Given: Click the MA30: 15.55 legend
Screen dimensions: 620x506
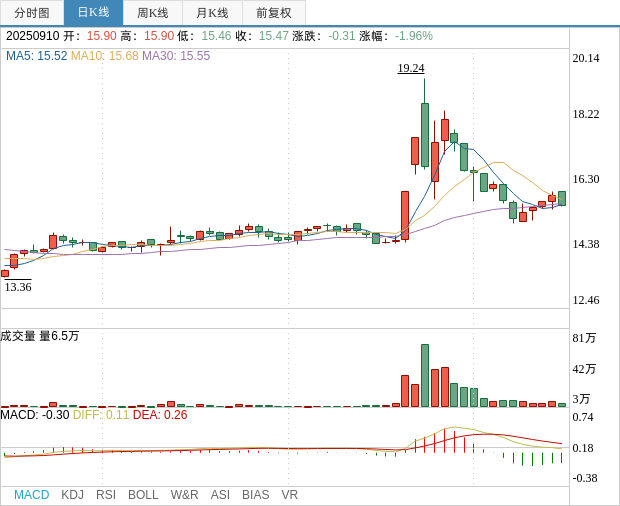Looking at the screenshot, I should click(x=176, y=56).
